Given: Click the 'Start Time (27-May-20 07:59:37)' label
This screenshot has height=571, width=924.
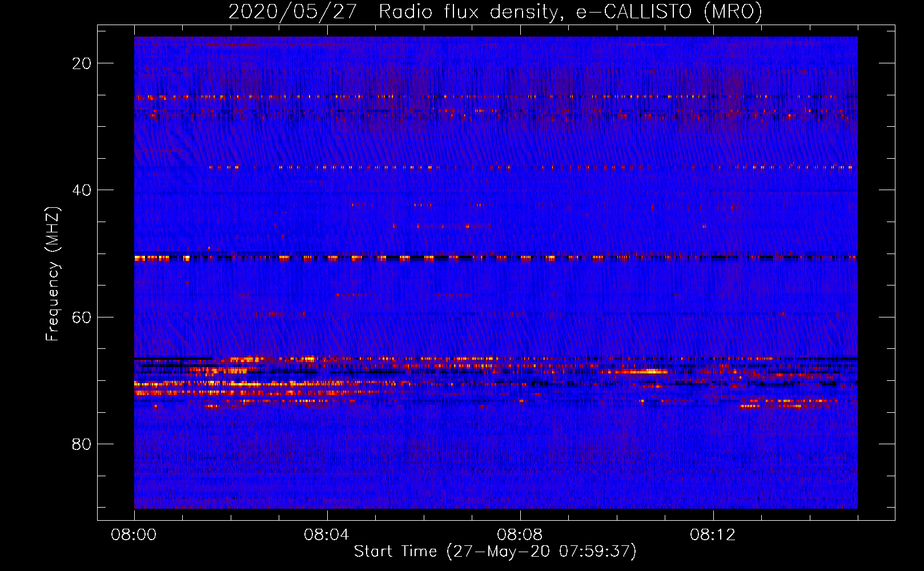Looking at the screenshot, I should coord(495,552).
